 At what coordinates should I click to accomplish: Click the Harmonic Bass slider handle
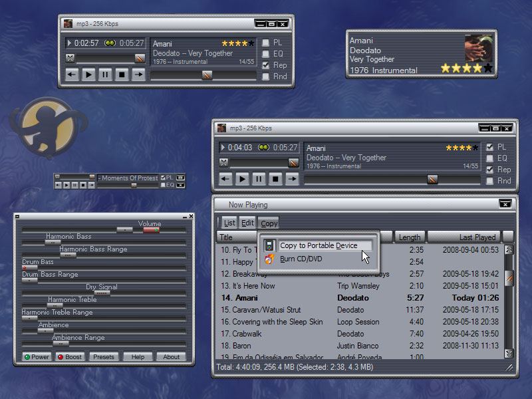pos(53,243)
